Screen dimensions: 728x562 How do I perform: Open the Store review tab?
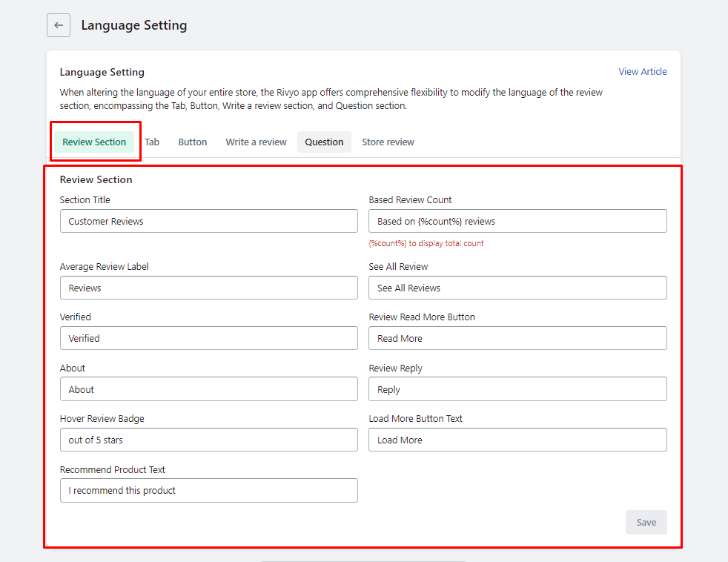(x=388, y=142)
